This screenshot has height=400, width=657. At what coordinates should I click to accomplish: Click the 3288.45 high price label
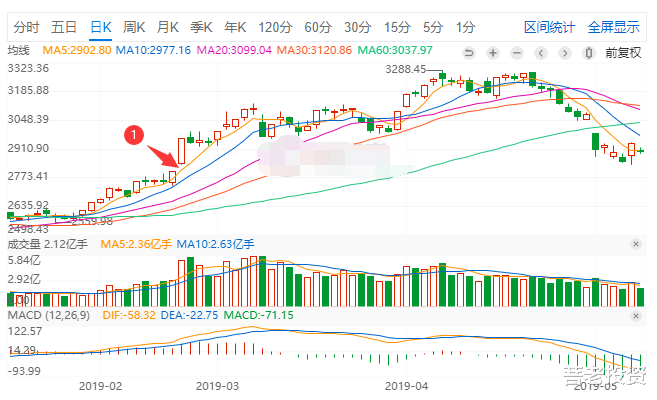pos(406,69)
